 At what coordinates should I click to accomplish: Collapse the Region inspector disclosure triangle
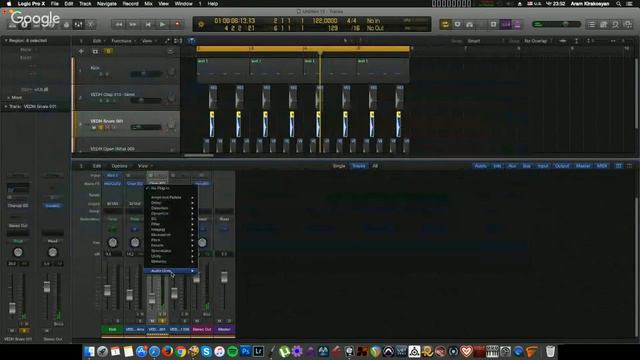point(6,41)
